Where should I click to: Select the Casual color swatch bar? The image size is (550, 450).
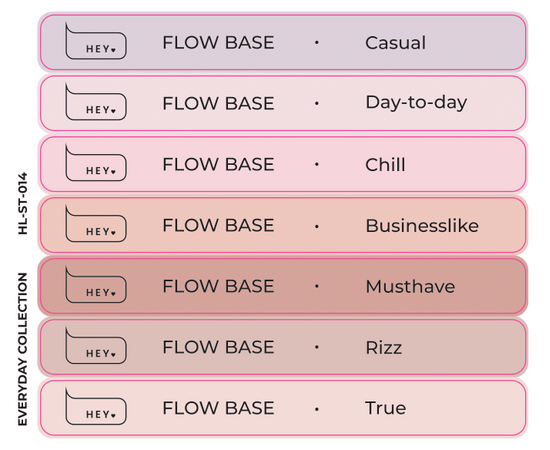[283, 42]
